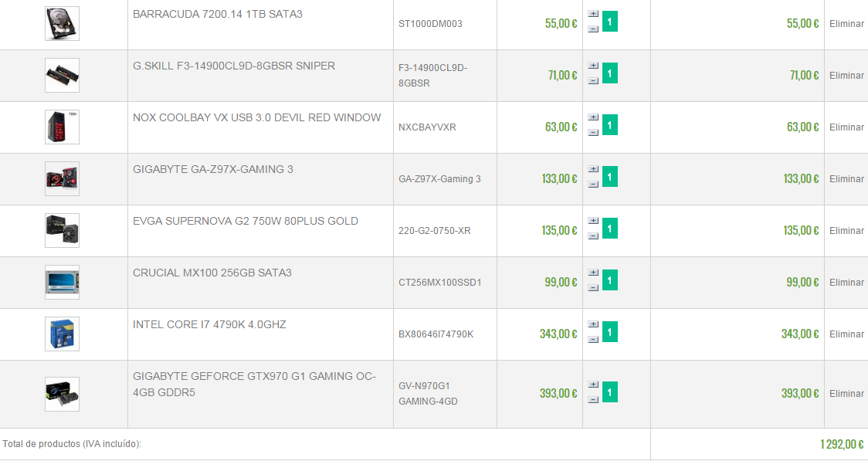Open Gigabyte Z97X motherboard thumbnail image
Viewport: 868px width, 461px height.
pos(62,178)
